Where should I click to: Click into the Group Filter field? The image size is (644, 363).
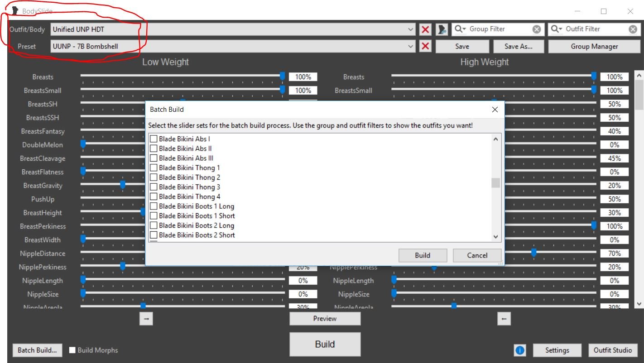pos(499,29)
